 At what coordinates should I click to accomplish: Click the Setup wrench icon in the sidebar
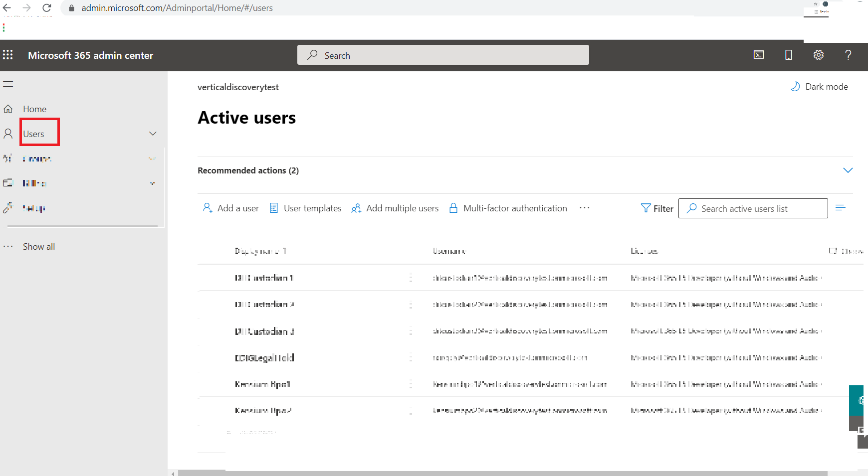click(8, 208)
